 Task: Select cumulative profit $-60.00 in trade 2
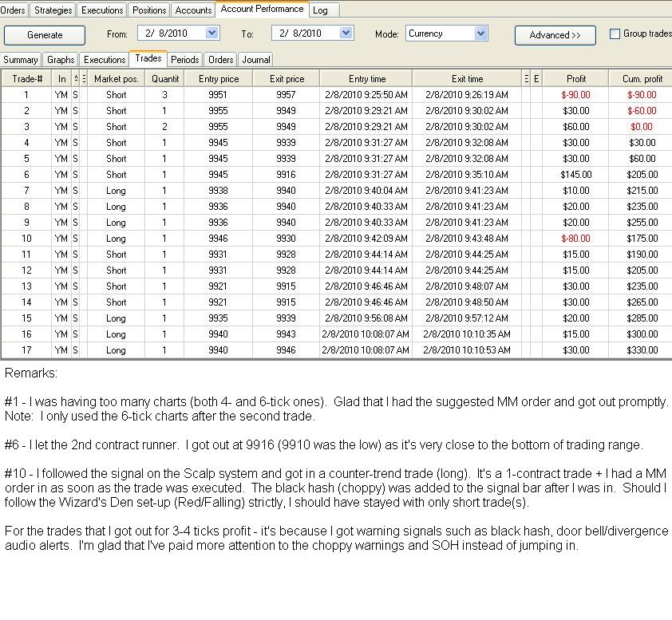[x=642, y=111]
